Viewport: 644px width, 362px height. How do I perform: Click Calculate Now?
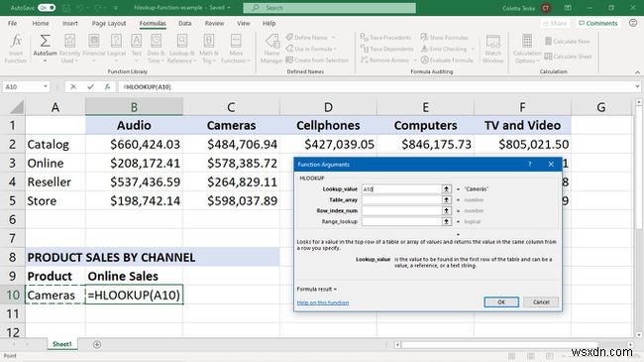(x=567, y=41)
